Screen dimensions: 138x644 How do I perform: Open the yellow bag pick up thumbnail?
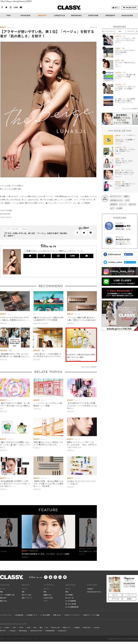pyautogui.click(x=108, y=140)
